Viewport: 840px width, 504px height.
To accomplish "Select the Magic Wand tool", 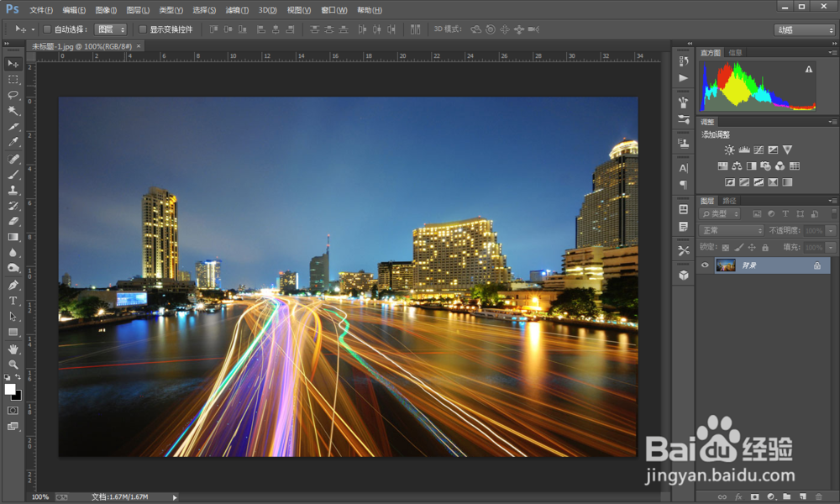I will 13,111.
